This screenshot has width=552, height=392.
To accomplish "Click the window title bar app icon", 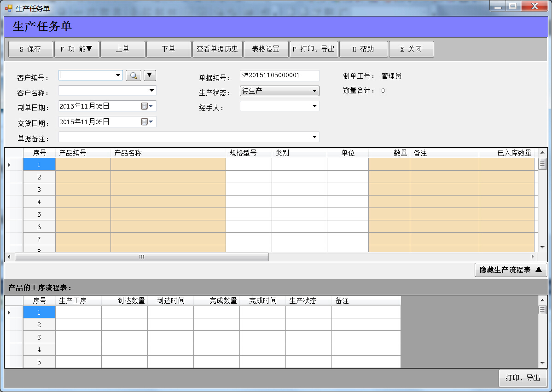I will [8, 8].
